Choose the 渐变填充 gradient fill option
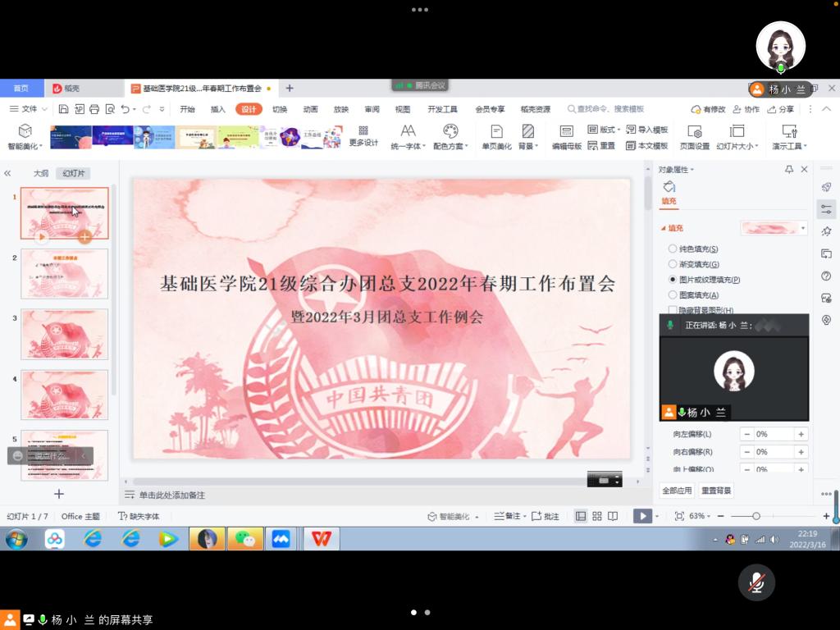Screen dimensions: 840x630 pos(673,264)
